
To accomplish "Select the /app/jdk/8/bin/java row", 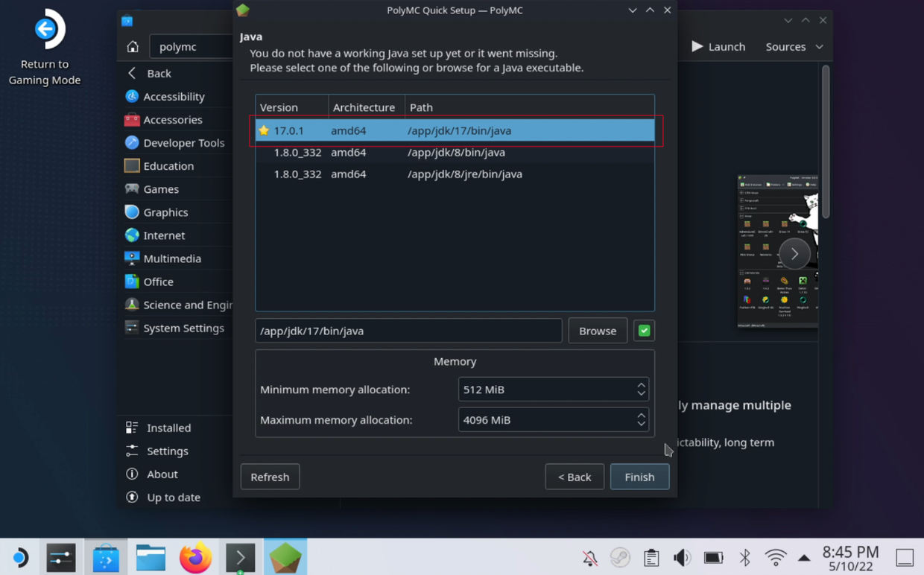I will 455,152.
